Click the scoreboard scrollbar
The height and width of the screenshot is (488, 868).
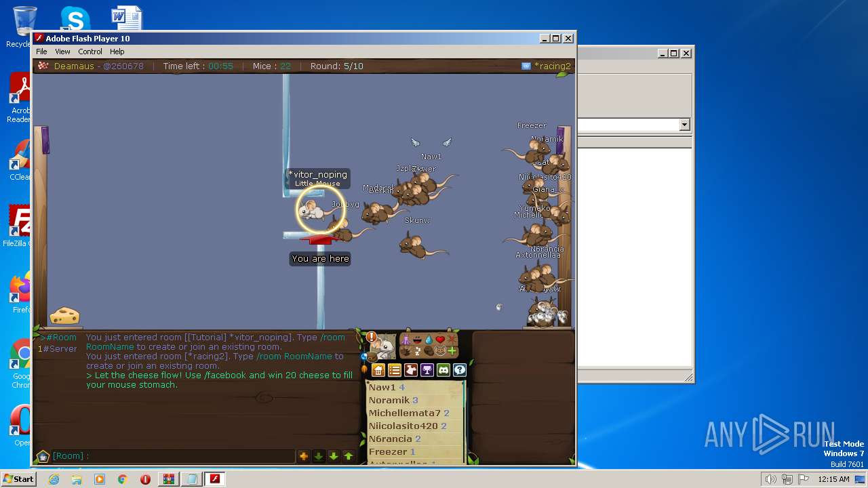click(x=465, y=422)
